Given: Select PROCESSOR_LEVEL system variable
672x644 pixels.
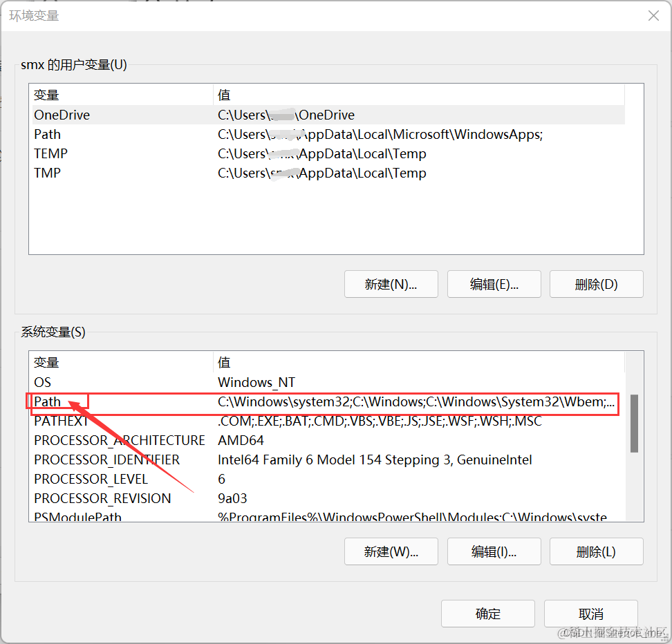Looking at the screenshot, I should pos(328,479).
